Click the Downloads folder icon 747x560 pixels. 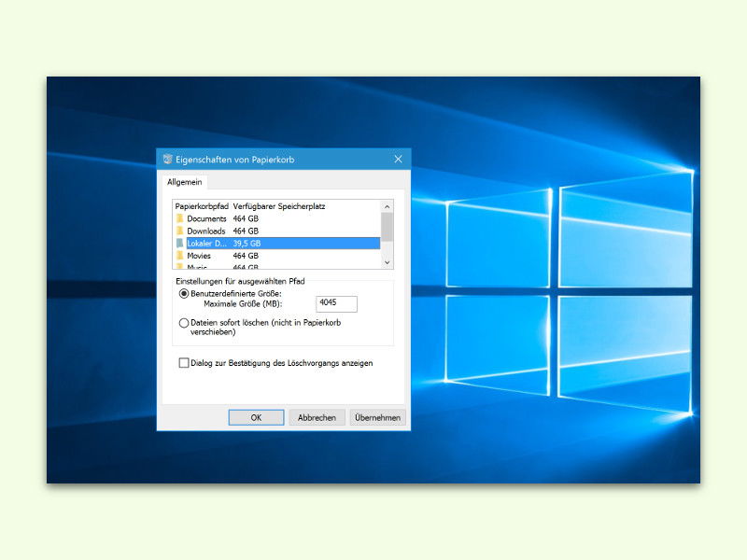click(179, 231)
